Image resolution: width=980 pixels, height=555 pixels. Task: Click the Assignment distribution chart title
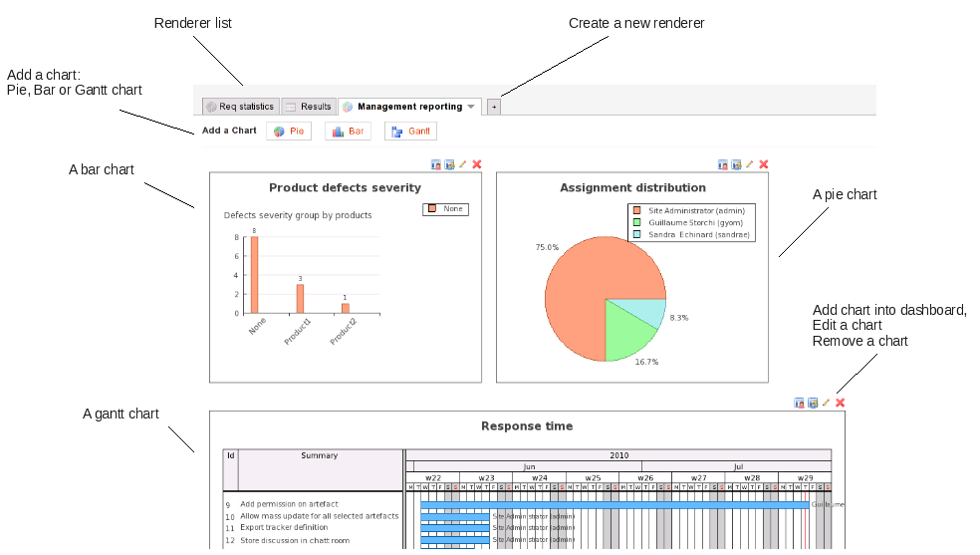tap(632, 187)
